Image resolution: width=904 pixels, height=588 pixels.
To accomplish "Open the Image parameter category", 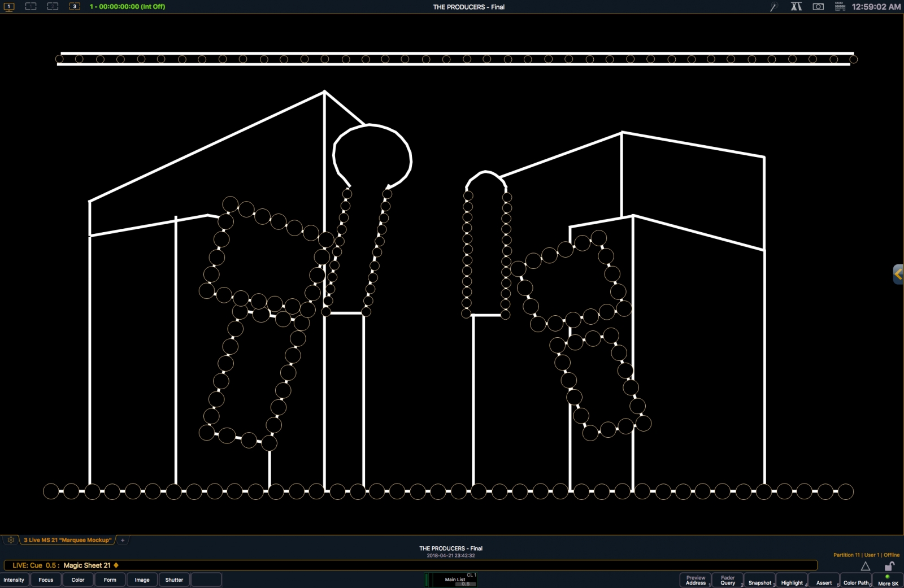I will [142, 580].
